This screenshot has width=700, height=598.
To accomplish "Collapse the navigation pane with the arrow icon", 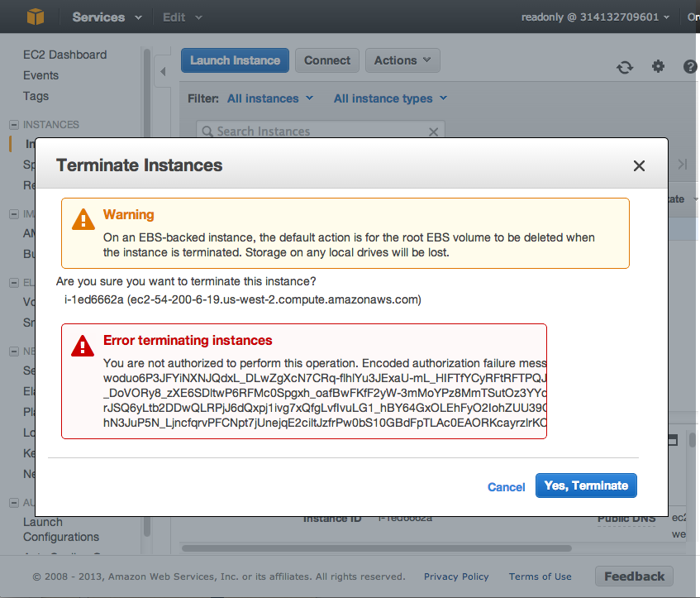I will click(x=163, y=73).
